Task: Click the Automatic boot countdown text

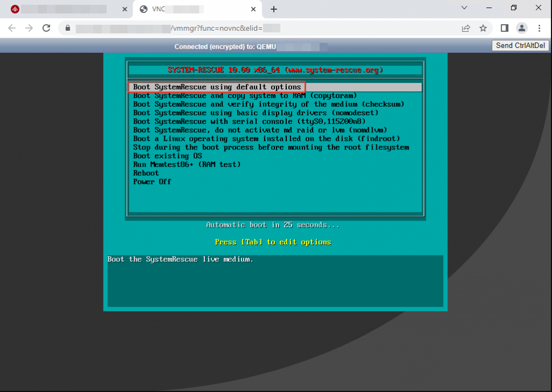Action: click(273, 225)
